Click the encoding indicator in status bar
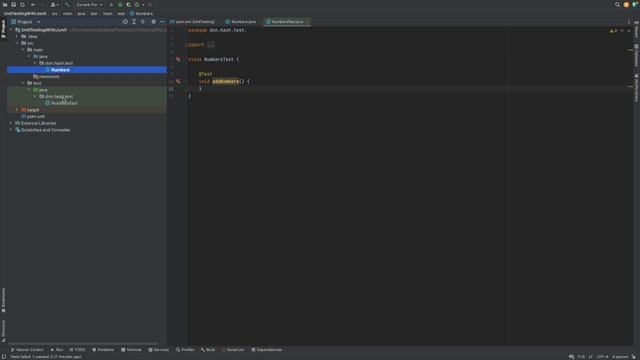The height and width of the screenshot is (360, 640). (x=602, y=357)
